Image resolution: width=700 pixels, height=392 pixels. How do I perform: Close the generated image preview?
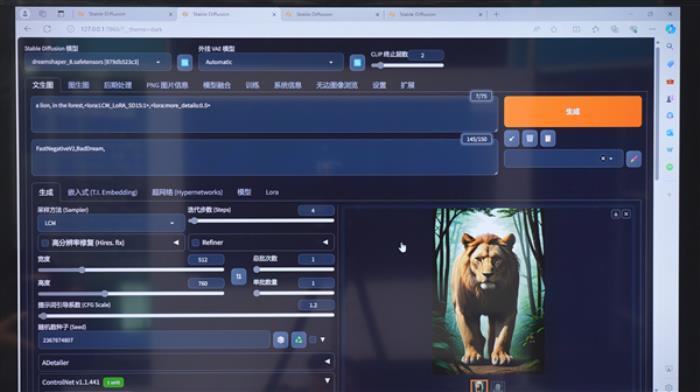[x=626, y=214]
